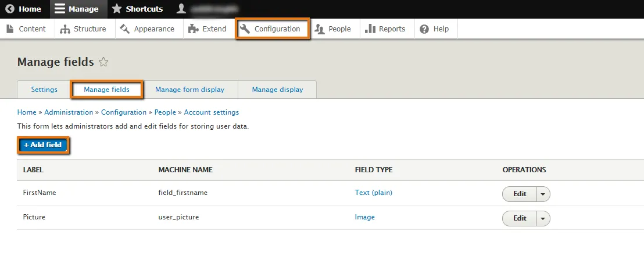
Task: Follow the Account settings breadcrumb link
Action: click(211, 112)
